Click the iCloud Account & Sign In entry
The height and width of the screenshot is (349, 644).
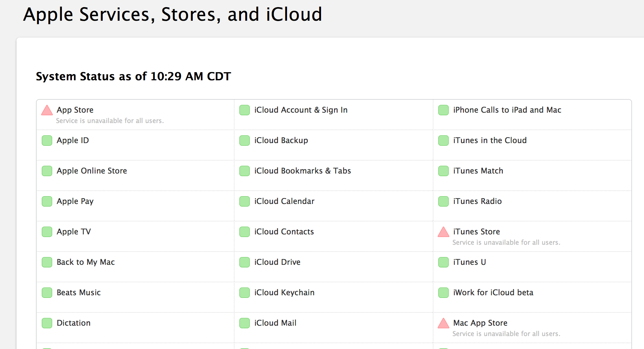(301, 110)
